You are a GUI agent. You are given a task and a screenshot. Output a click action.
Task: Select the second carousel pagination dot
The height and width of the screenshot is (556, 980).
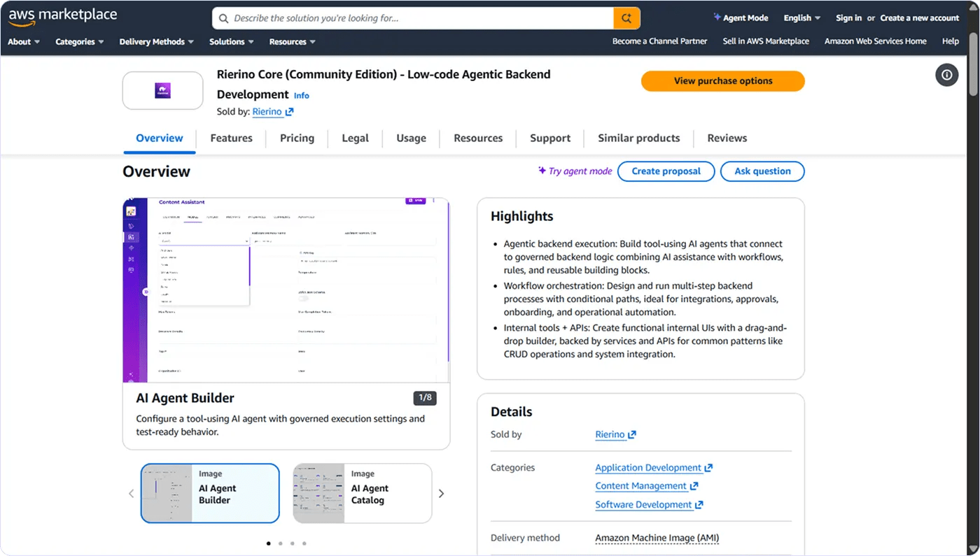point(280,543)
